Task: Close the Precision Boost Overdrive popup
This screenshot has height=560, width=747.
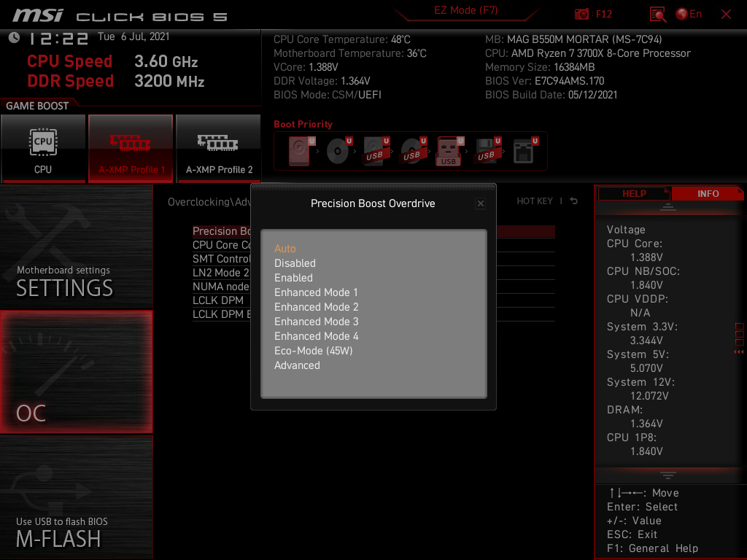Action: [480, 204]
